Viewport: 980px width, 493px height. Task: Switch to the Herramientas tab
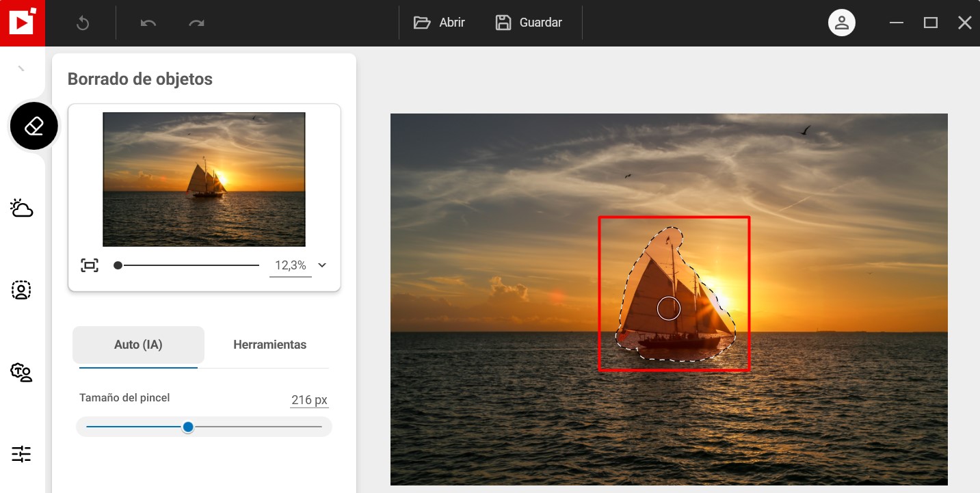[269, 345]
